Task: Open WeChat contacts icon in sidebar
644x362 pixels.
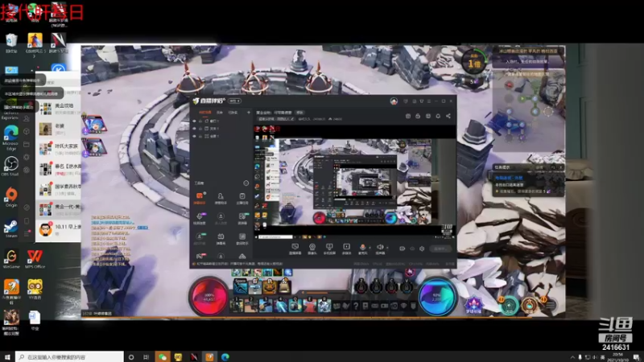Action: tap(27, 118)
